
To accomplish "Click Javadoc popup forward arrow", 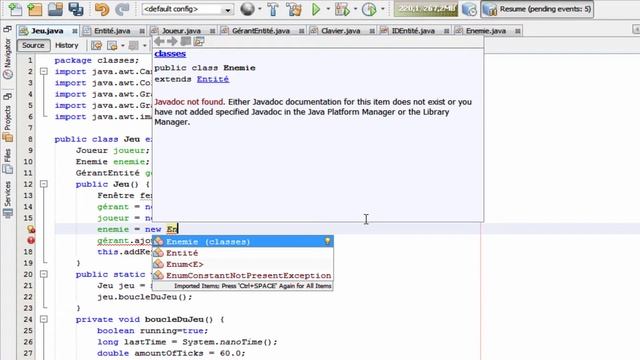I will [x=172, y=41].
